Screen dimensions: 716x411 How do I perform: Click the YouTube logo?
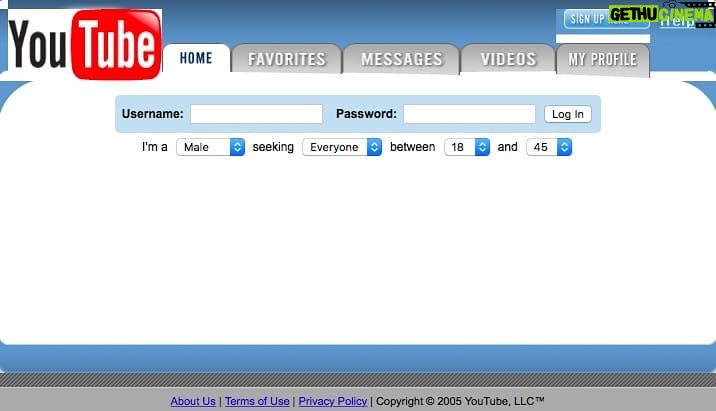click(x=85, y=44)
